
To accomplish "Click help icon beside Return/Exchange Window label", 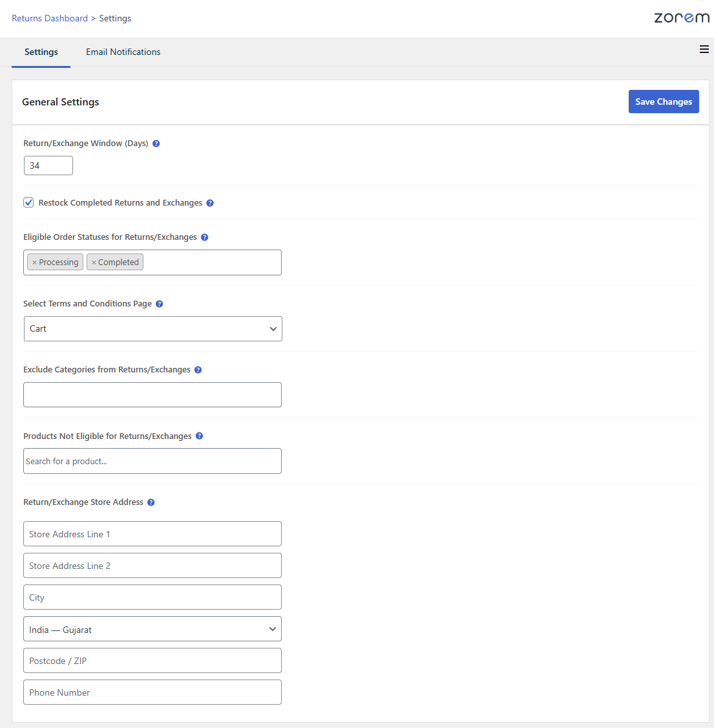I will click(156, 144).
